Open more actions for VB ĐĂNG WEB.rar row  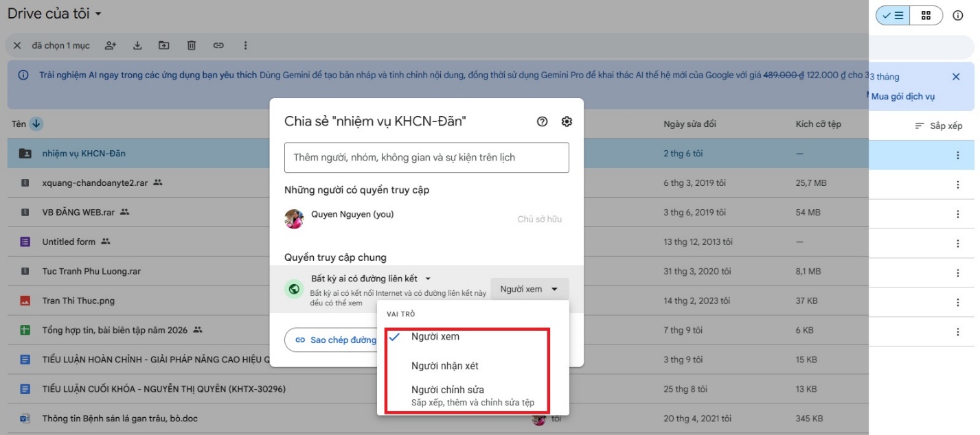click(958, 214)
